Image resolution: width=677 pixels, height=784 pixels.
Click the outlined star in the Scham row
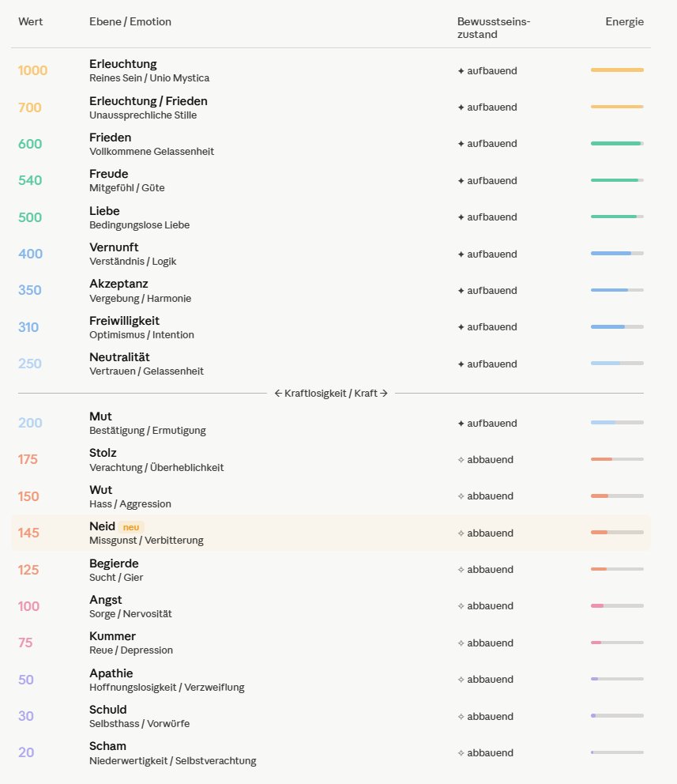coord(461,753)
